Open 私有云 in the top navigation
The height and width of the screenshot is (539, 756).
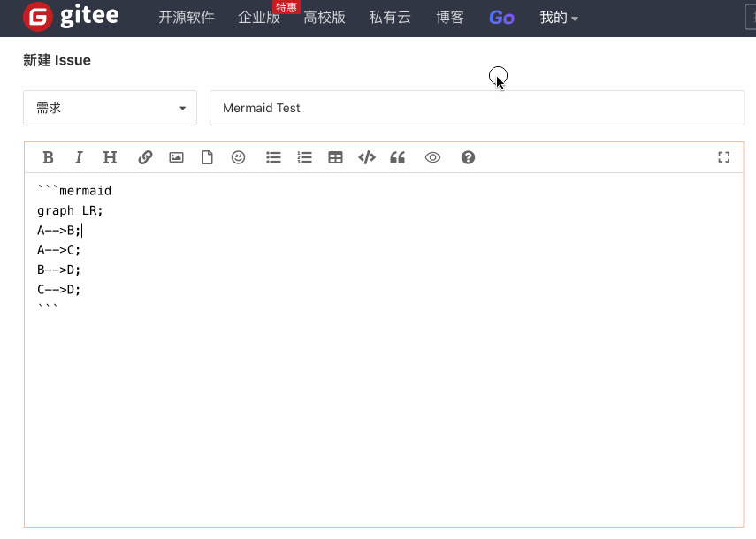tap(390, 18)
